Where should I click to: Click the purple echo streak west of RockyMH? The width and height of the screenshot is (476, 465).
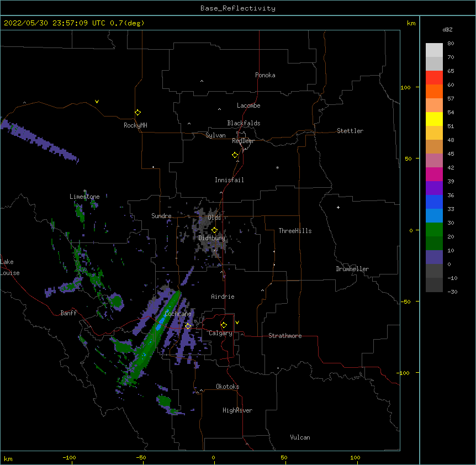[x=39, y=140]
